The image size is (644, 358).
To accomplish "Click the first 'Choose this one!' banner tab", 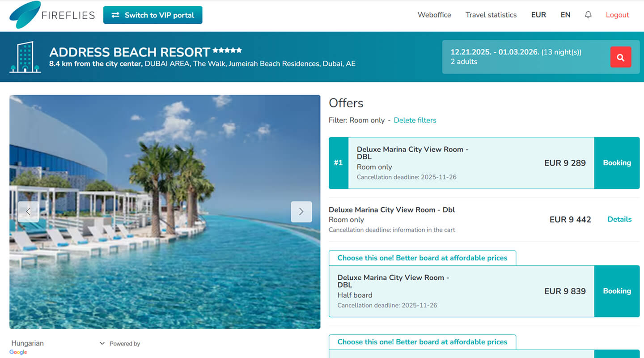I will click(x=422, y=258).
